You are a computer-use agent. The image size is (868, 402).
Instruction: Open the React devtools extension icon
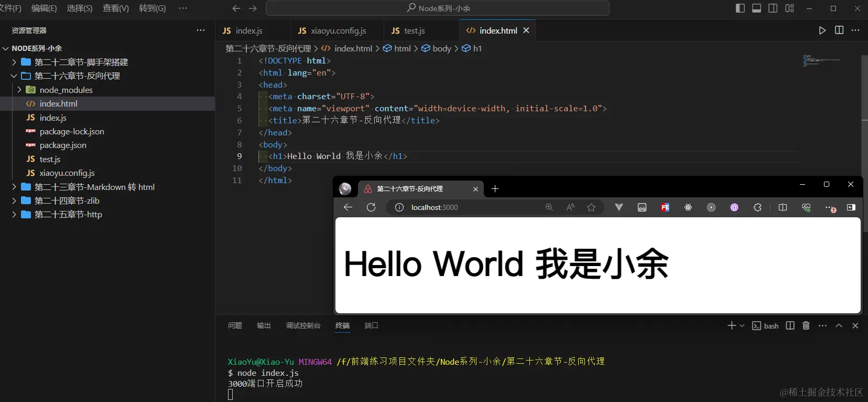click(x=688, y=207)
